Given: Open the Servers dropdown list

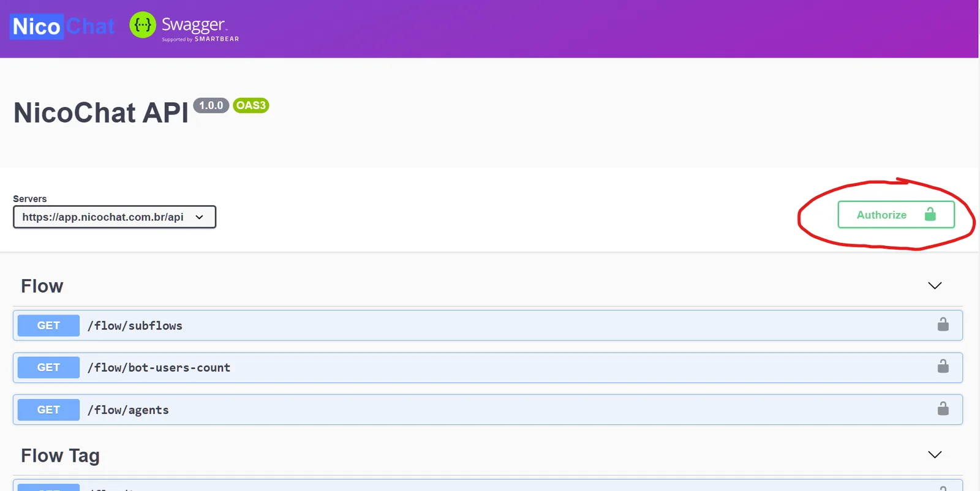Looking at the screenshot, I should pyautogui.click(x=115, y=217).
